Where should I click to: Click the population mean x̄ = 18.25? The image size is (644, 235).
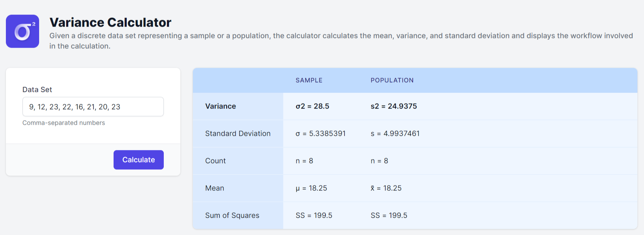(386, 188)
